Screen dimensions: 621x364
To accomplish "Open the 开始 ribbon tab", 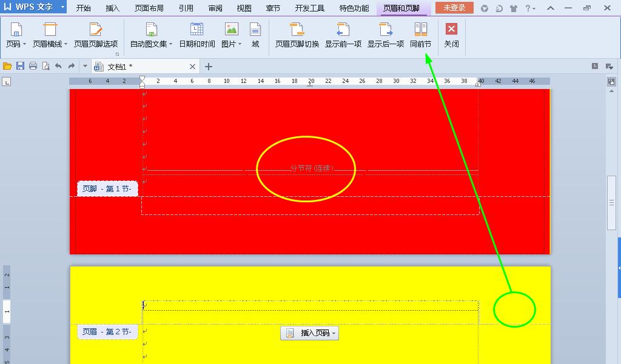I will (x=84, y=8).
